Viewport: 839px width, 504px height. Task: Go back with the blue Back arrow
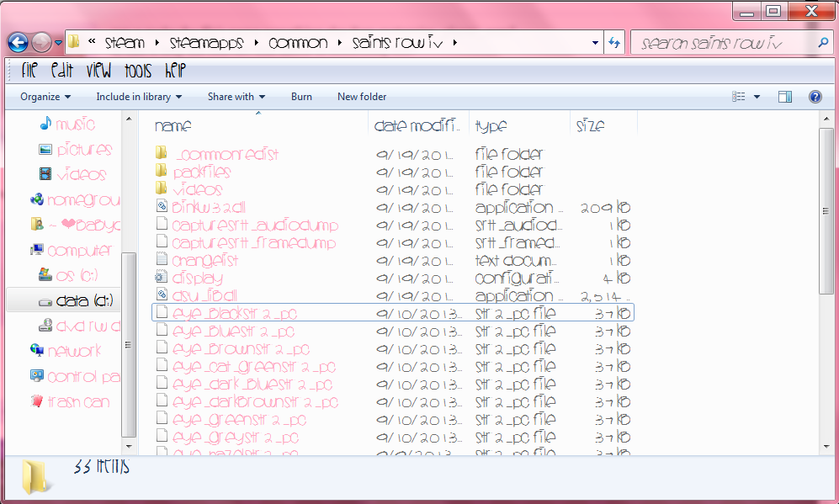point(19,43)
